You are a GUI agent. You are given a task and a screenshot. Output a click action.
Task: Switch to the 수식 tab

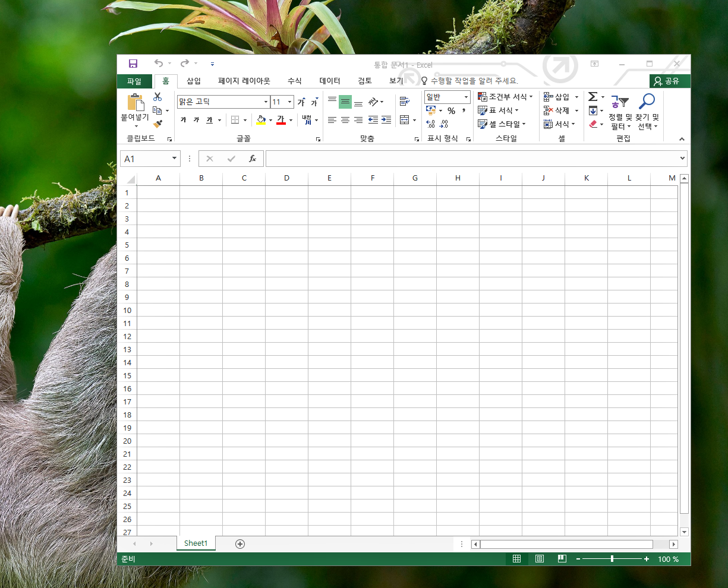(x=295, y=81)
